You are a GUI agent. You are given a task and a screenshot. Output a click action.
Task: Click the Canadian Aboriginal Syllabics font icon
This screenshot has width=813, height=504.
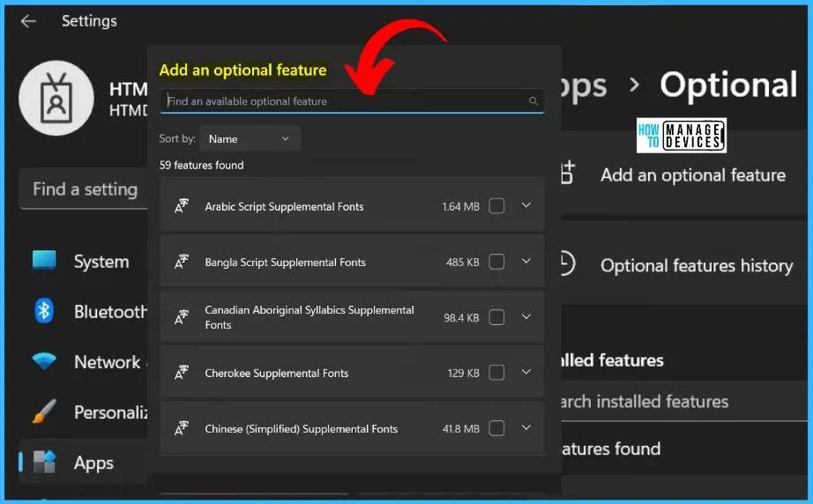tap(182, 317)
